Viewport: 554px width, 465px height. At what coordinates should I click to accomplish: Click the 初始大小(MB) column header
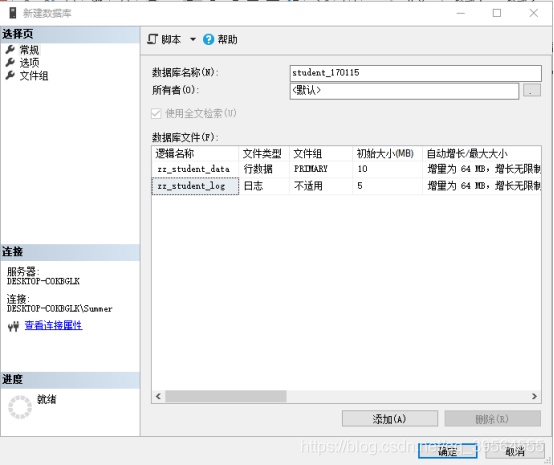(x=387, y=154)
